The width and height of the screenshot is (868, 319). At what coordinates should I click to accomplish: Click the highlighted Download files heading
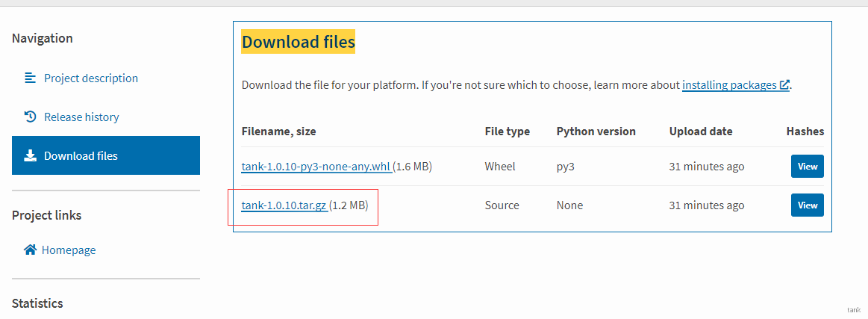pyautogui.click(x=298, y=42)
